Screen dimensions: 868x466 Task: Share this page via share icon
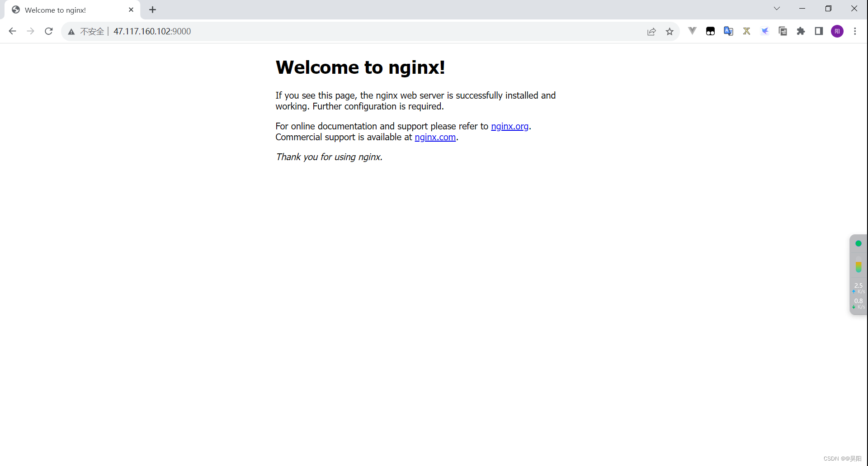pyautogui.click(x=651, y=31)
